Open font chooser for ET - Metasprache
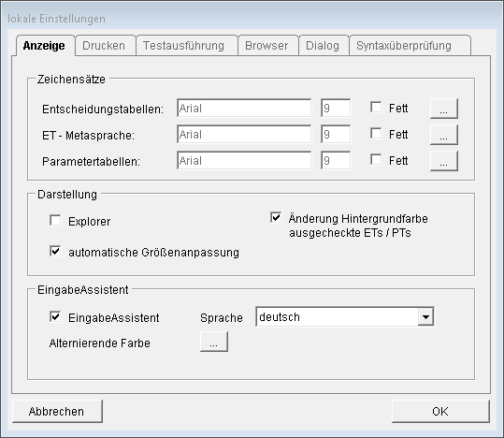 click(x=444, y=135)
